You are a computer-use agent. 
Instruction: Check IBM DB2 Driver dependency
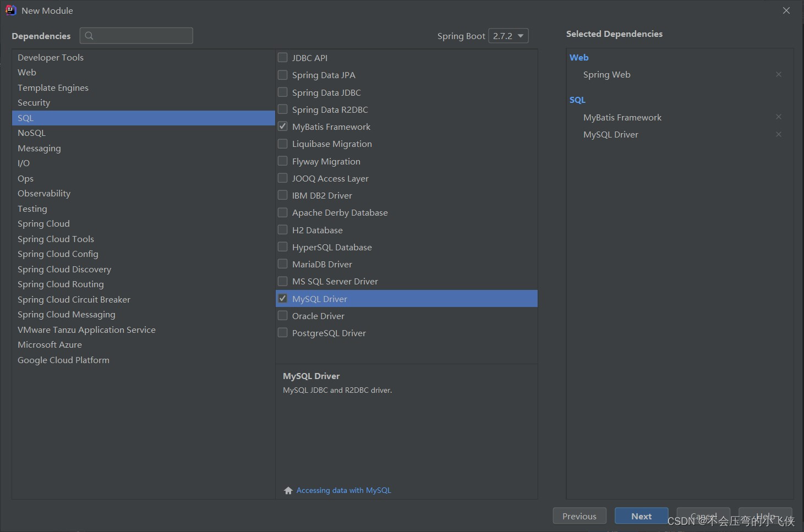[282, 195]
